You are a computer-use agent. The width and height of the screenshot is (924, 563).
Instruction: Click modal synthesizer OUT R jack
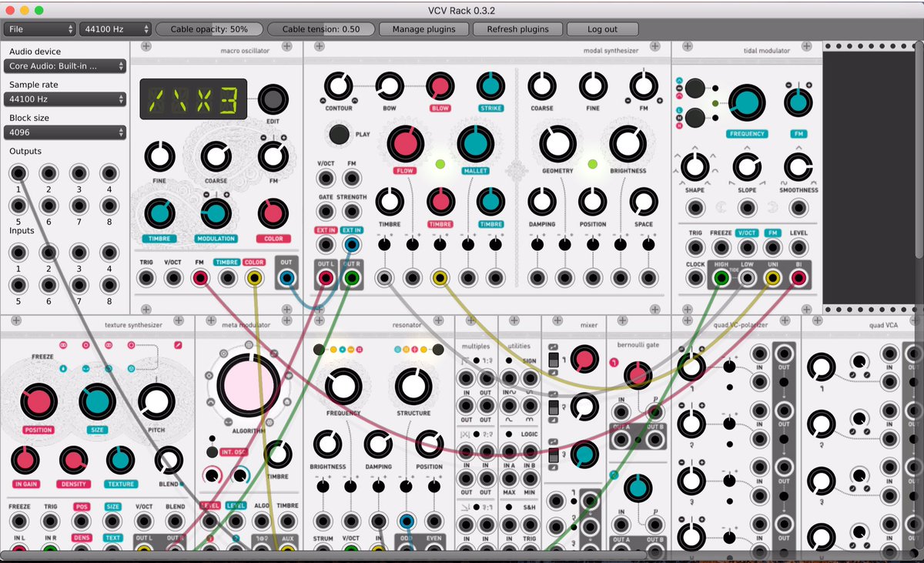pyautogui.click(x=352, y=278)
